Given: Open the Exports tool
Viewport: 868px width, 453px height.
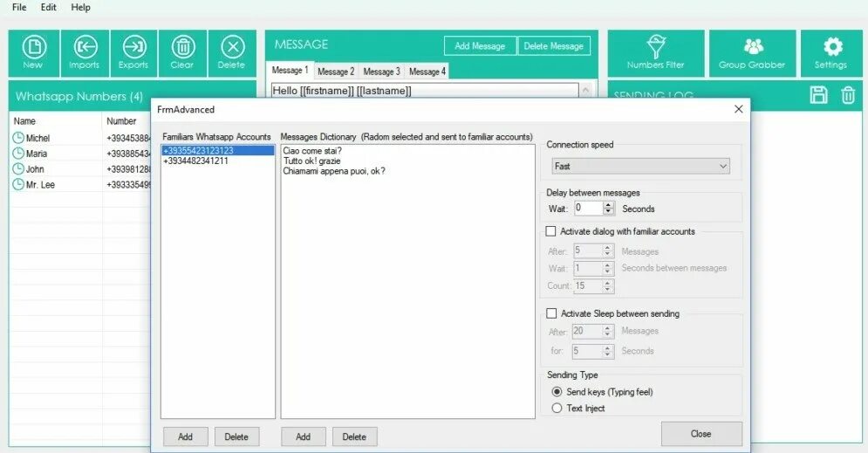Looking at the screenshot, I should [x=133, y=53].
